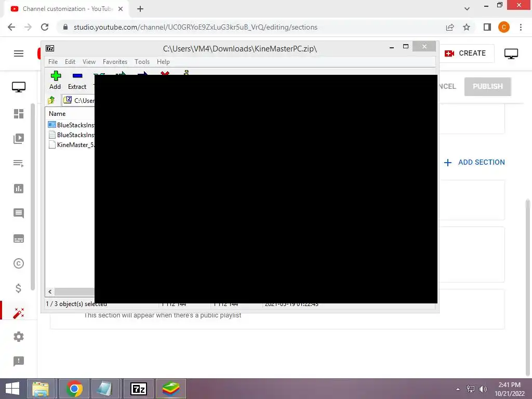
Task: Click the monitor icon next to CREATE
Action: [x=511, y=54]
